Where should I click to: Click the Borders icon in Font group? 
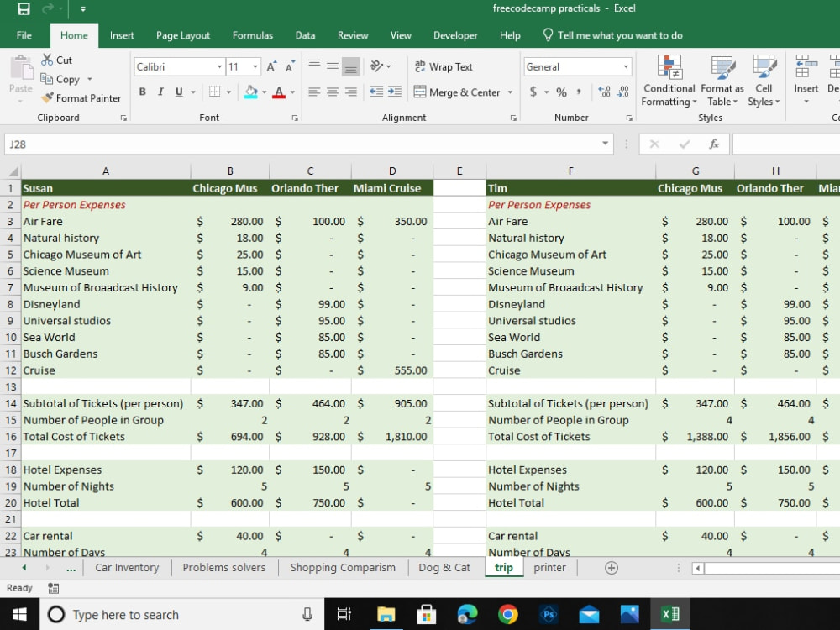(214, 92)
